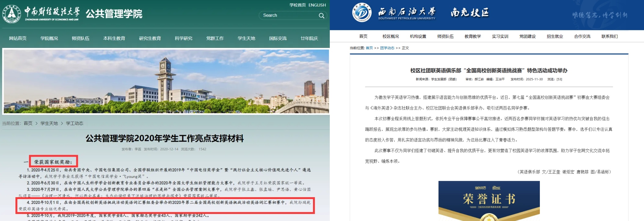Click 首页 in the left page breadcrumb
Screen dimensions: 644x221
pos(28,123)
